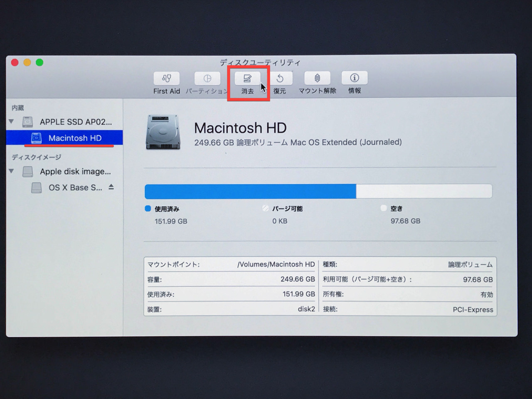Screen dimensions: 532x399
Task: Click the ディスクユーティリティ window title
Action: 260,63
